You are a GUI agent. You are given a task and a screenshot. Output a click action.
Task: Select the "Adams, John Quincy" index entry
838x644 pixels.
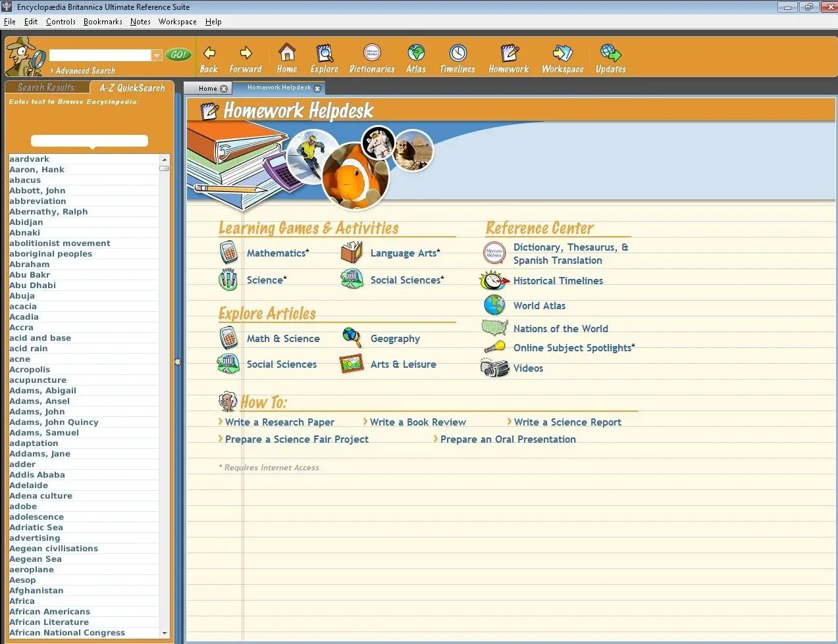click(x=84, y=422)
